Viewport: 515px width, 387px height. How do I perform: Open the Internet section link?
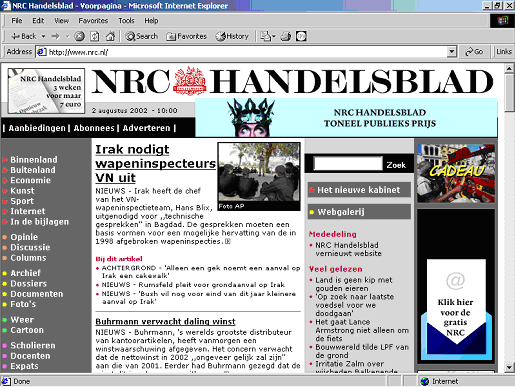pos(28,211)
